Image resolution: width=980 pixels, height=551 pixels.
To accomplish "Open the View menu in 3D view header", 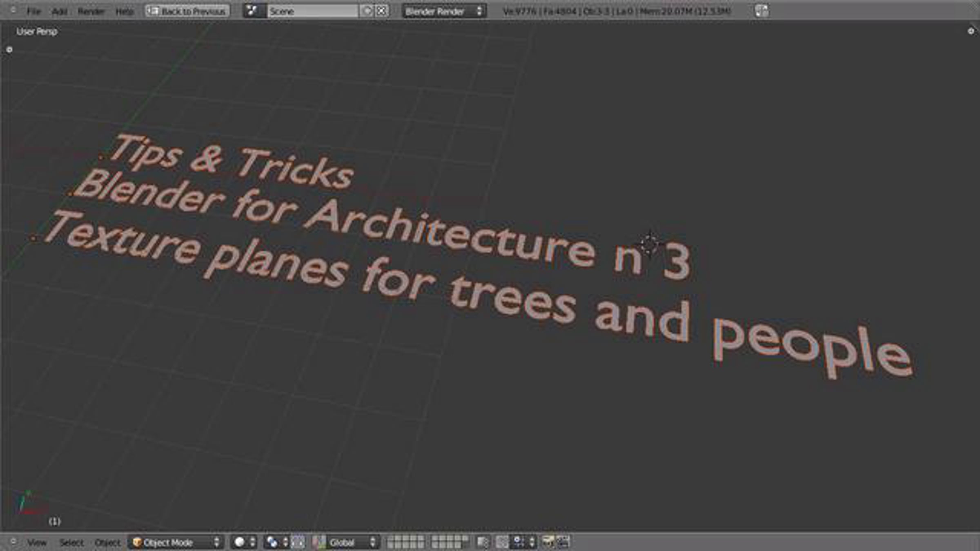I will coord(37,542).
